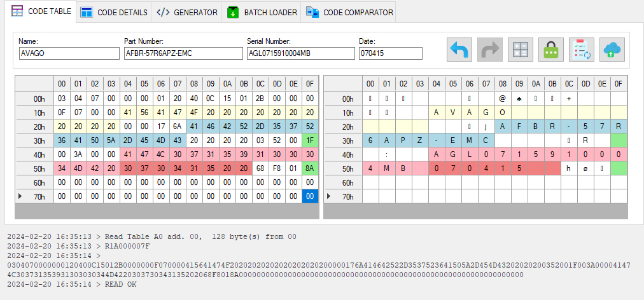The width and height of the screenshot is (644, 300).
Task: Select the h character cell in ASCII row 50h
Action: pos(569,168)
